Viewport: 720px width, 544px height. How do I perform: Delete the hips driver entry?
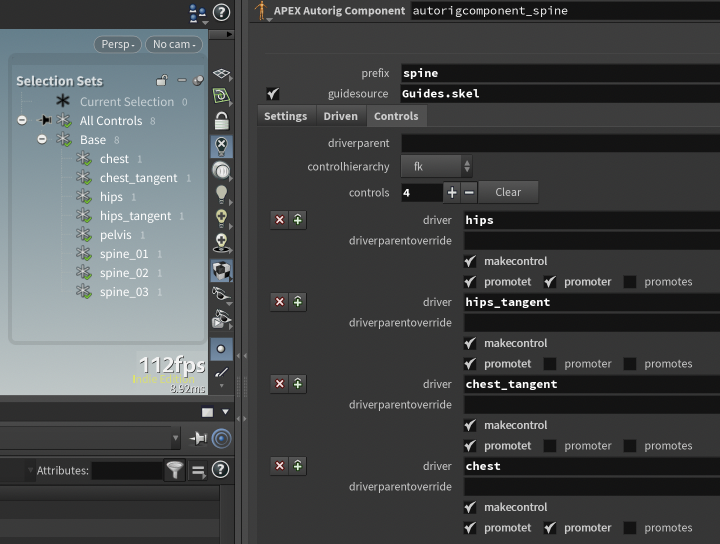click(x=280, y=220)
